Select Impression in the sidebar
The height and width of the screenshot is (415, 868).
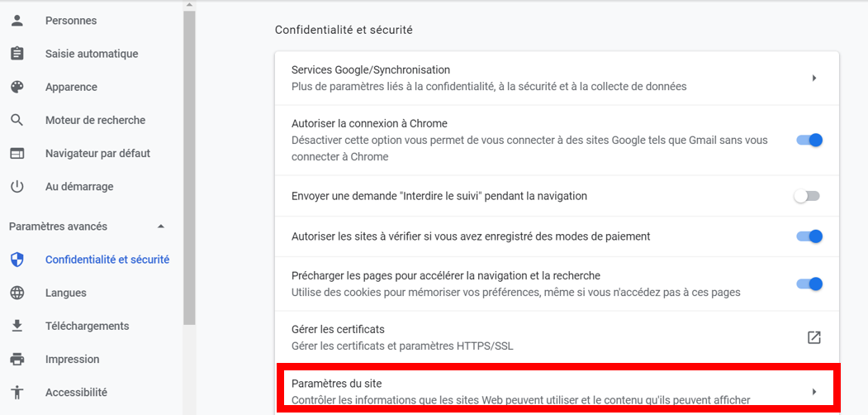tap(72, 359)
